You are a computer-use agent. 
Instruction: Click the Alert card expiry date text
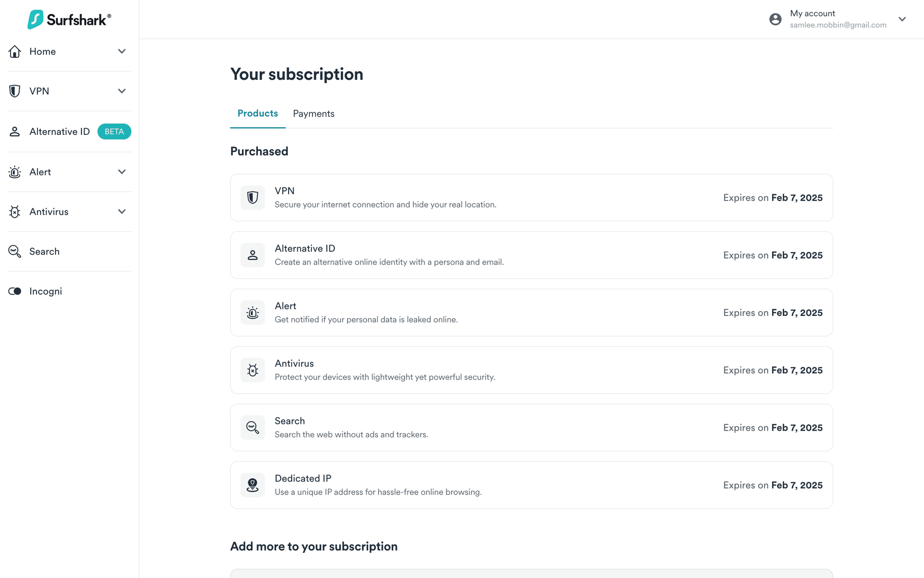[x=773, y=313]
